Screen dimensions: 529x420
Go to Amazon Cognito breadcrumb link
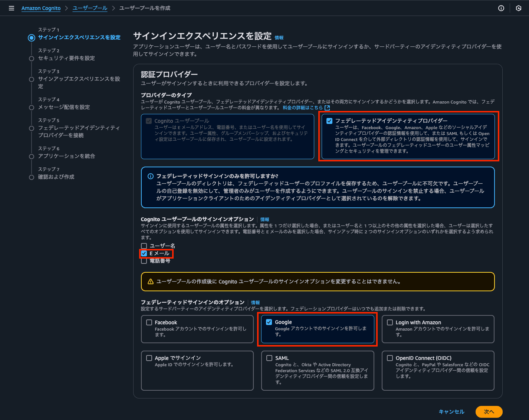tap(41, 8)
